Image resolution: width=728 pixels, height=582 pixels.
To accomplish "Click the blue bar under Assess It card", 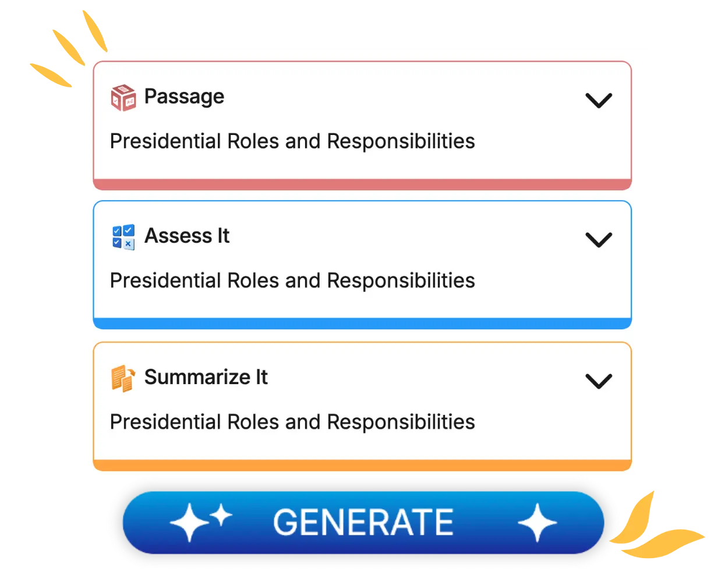I will tap(362, 324).
